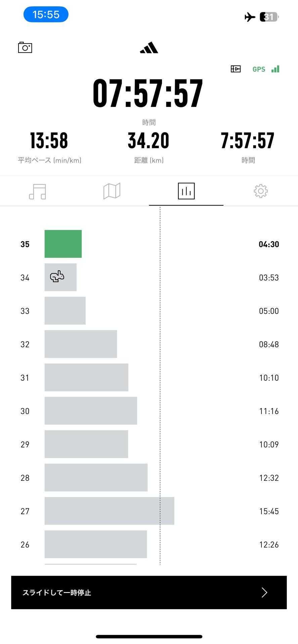Select the green kilometer 35 bar
The height and width of the screenshot is (644, 298).
(x=63, y=244)
